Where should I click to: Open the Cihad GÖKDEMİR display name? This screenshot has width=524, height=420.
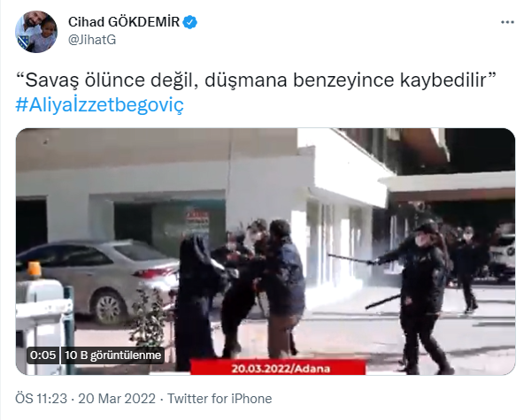coord(124,22)
